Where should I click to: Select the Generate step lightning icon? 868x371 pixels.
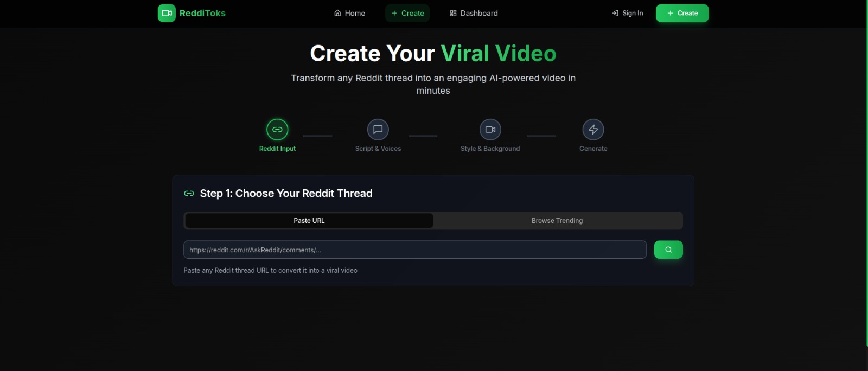[x=593, y=130]
